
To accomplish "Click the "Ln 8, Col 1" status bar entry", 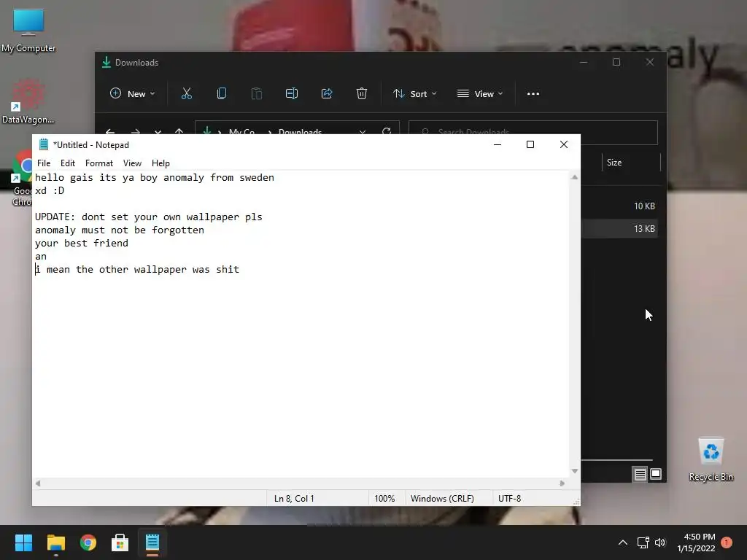I will [294, 499].
